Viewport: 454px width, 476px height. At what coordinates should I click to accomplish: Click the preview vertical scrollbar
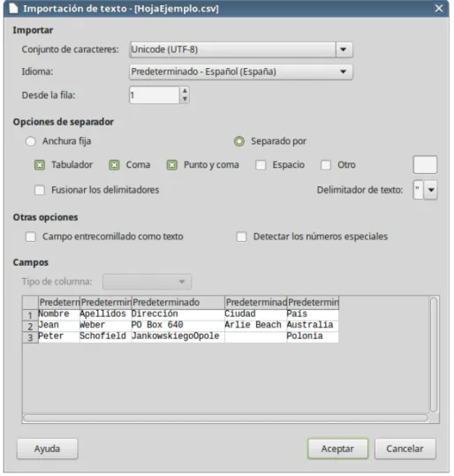tap(434, 355)
